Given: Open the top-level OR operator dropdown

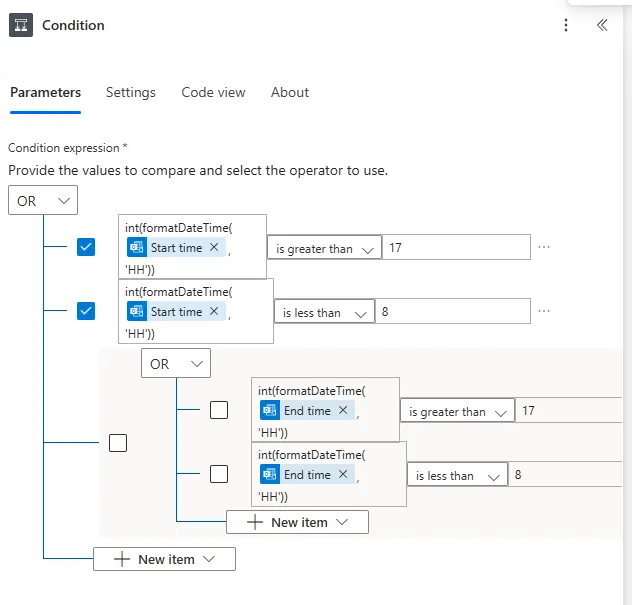Looking at the screenshot, I should [x=43, y=201].
